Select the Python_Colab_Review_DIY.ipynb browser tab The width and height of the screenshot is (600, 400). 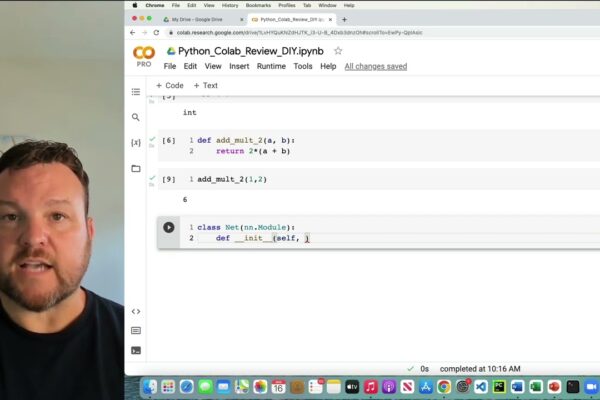tap(292, 20)
